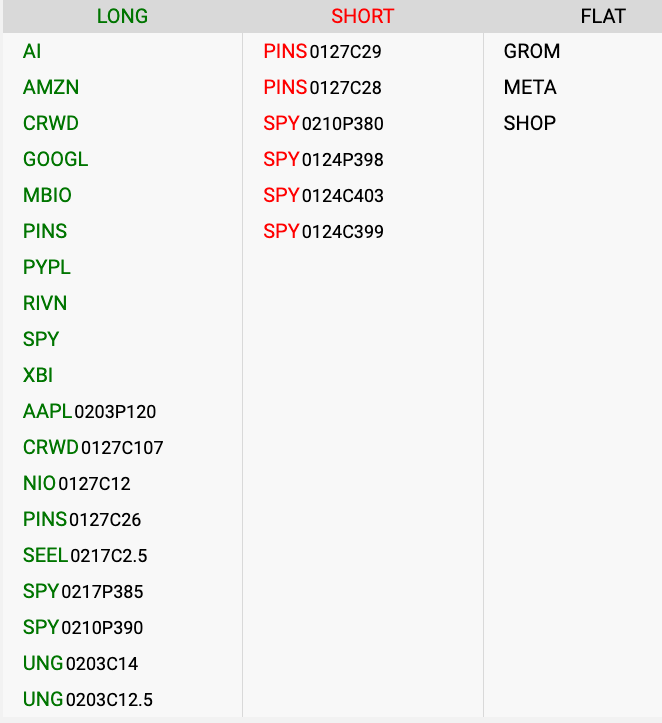Image resolution: width=662 pixels, height=723 pixels.
Task: Open the AMZN long position
Action: click(51, 88)
